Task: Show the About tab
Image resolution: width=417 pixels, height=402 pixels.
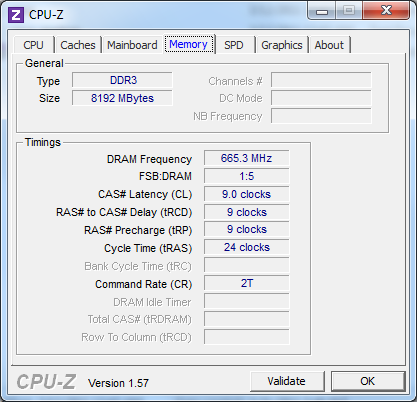Action: tap(329, 45)
